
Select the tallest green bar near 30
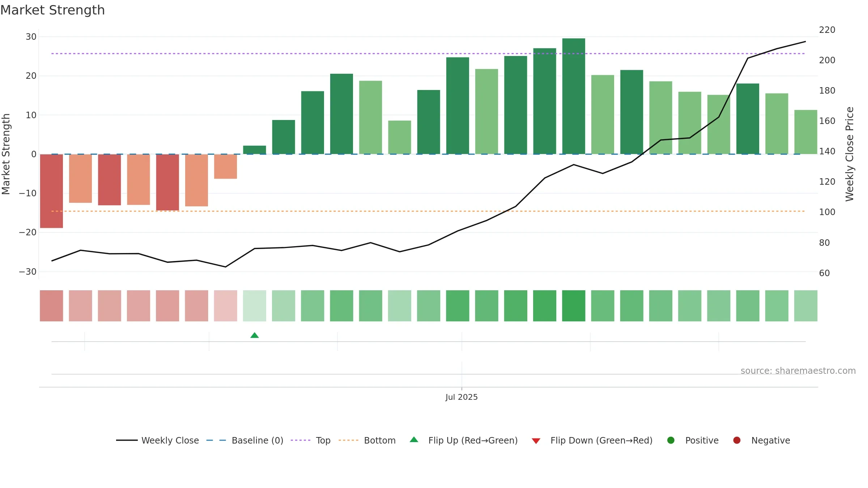click(574, 96)
